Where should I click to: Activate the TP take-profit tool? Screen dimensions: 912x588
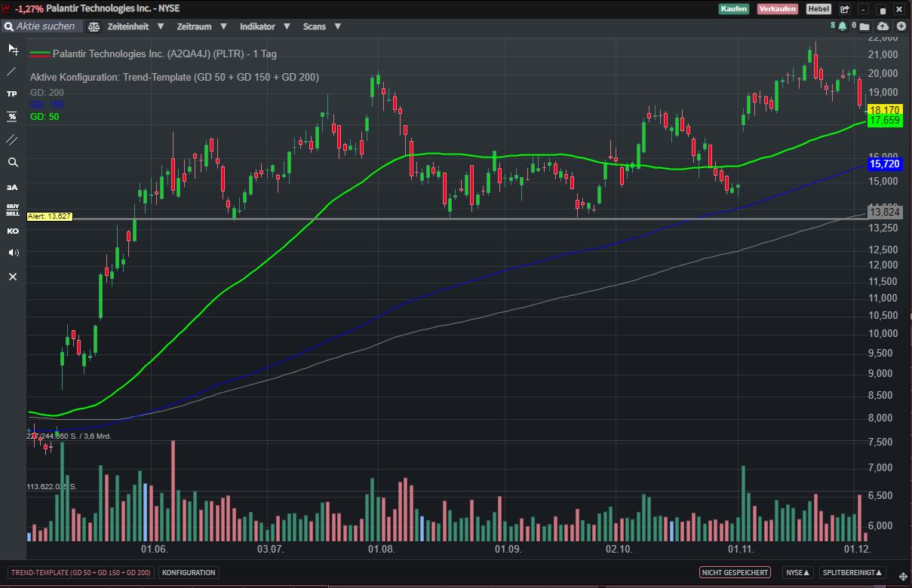[x=12, y=94]
